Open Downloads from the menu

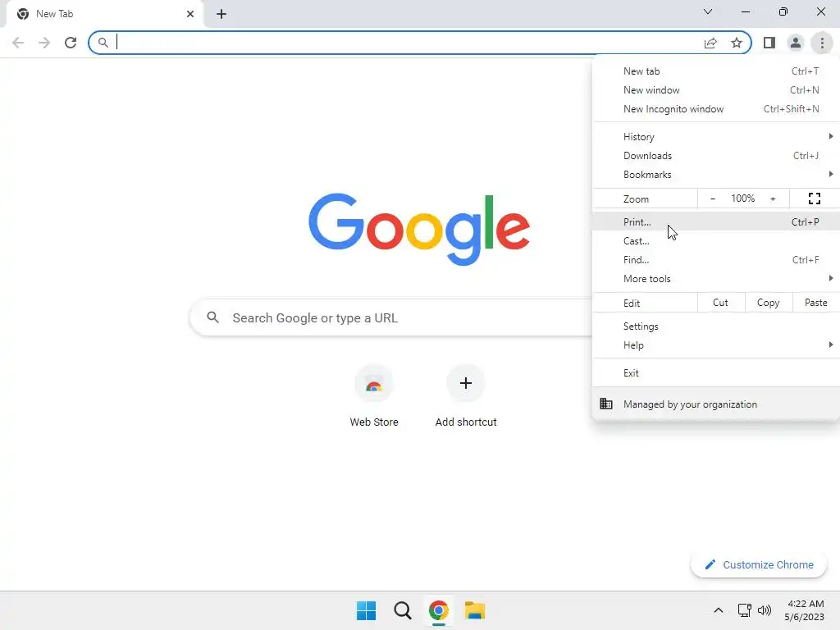pyautogui.click(x=715, y=155)
